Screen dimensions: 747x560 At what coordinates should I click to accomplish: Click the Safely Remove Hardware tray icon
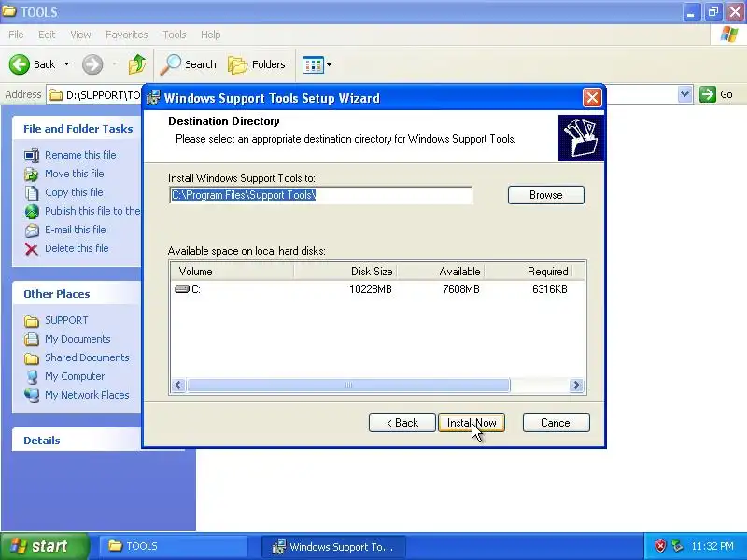[x=677, y=546]
